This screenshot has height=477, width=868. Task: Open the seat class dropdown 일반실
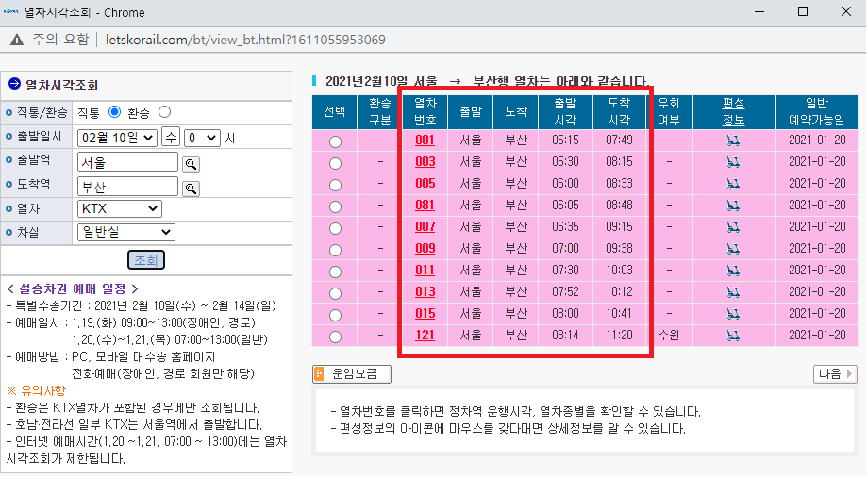point(126,232)
